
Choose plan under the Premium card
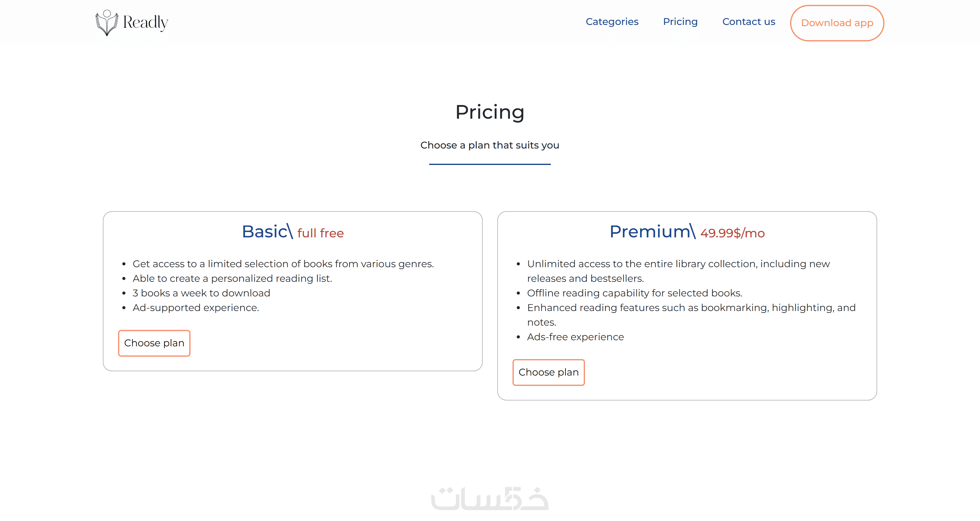click(548, 372)
